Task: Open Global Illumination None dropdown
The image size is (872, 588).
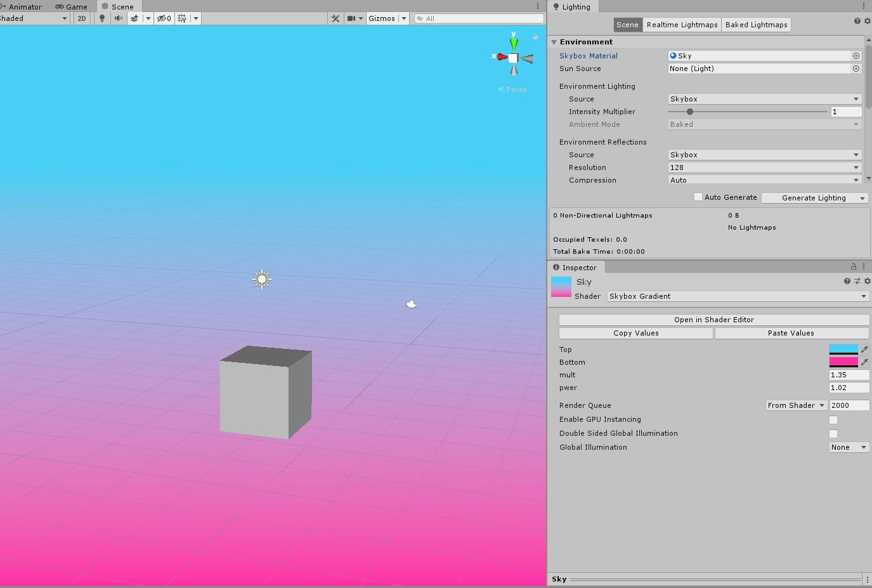Action: point(849,447)
